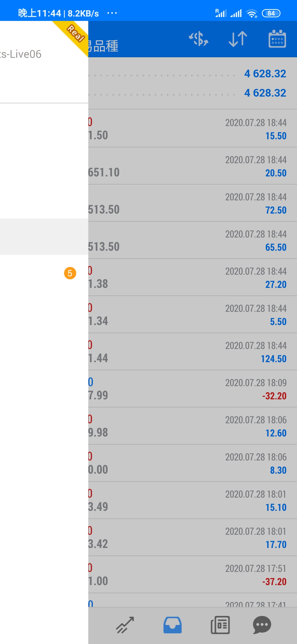Screen dimensions: 297x644
Task: Select the history row showing profit 72.50
Action: click(x=193, y=203)
